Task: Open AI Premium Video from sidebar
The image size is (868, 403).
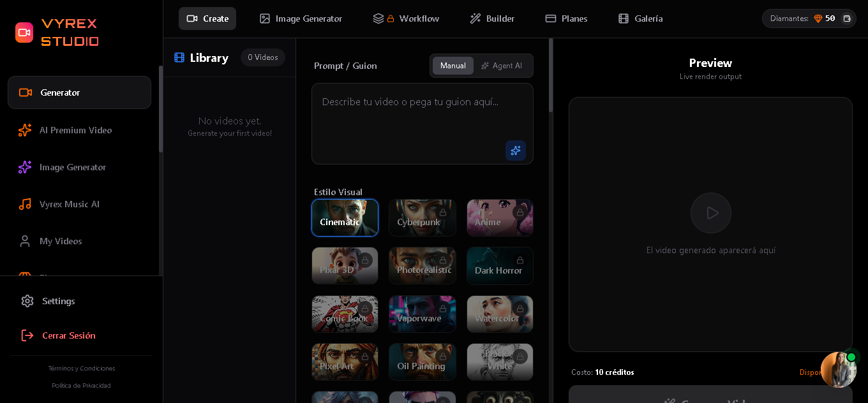Action: (75, 130)
